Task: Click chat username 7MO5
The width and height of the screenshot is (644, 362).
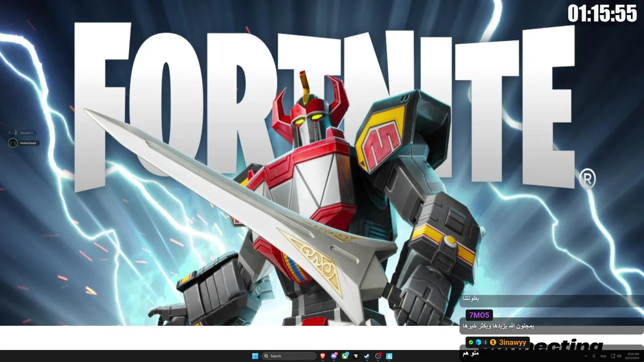Action: (479, 315)
